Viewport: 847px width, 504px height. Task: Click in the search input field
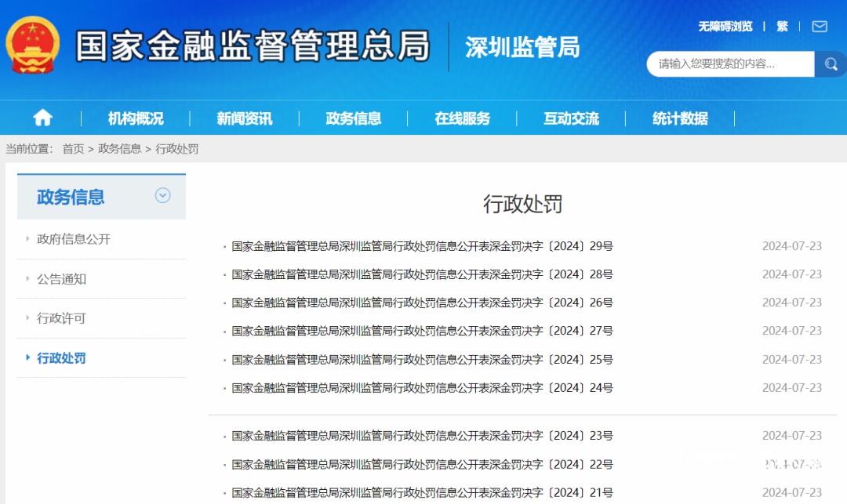coord(729,64)
